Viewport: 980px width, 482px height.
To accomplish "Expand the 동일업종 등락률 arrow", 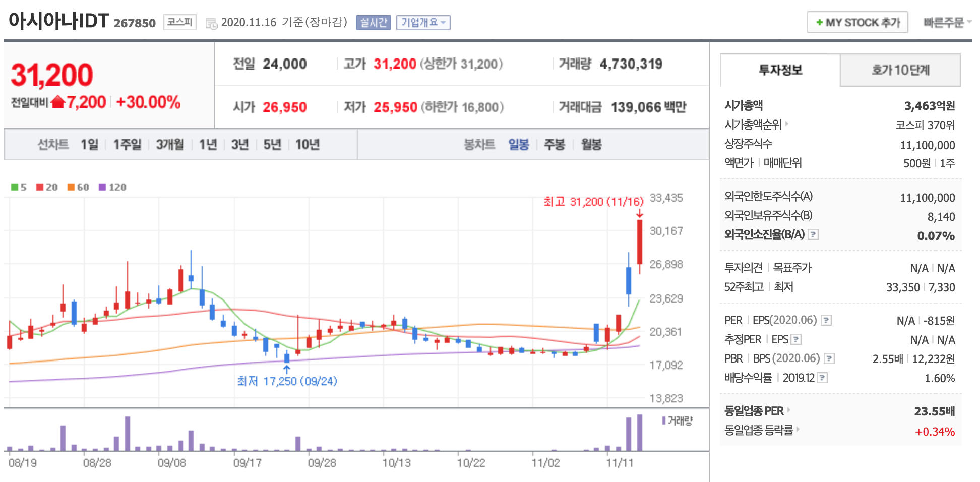I will [798, 429].
